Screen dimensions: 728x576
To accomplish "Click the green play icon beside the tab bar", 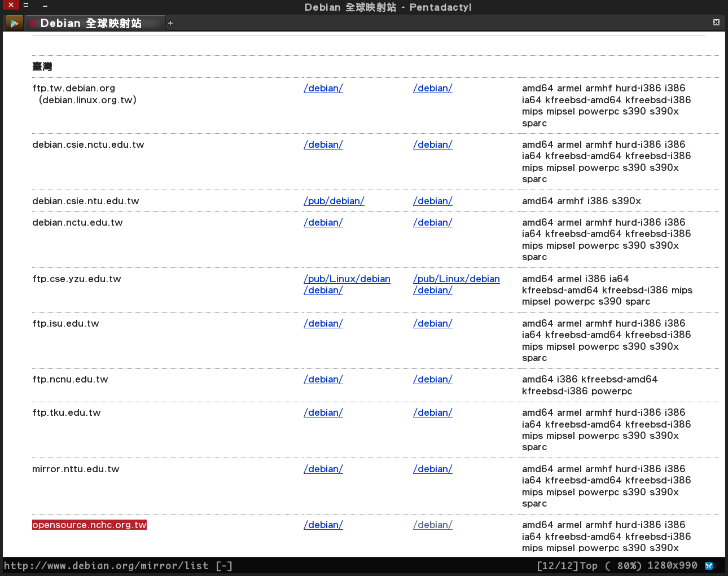I will [x=14, y=23].
